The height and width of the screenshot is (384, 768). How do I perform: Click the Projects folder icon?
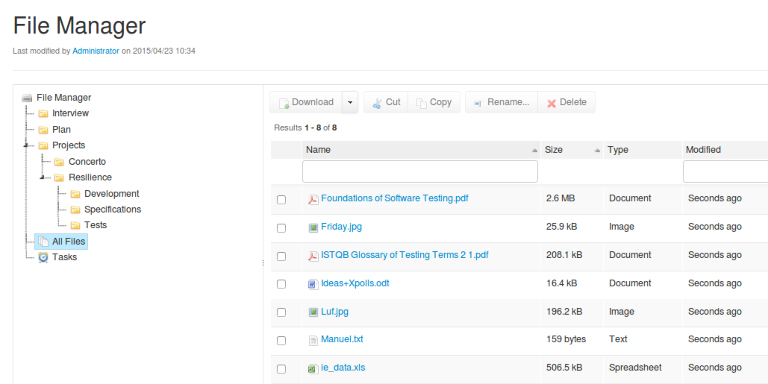pyautogui.click(x=43, y=145)
